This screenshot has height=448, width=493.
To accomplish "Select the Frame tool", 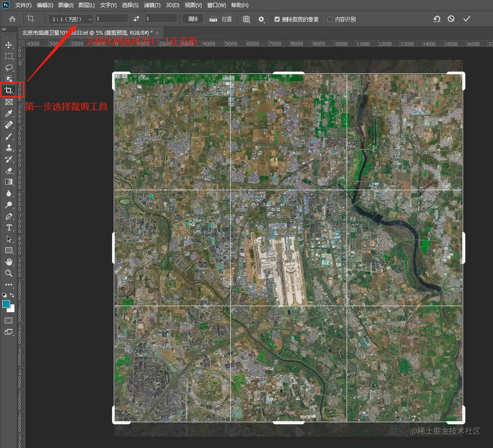I will pos(9,102).
